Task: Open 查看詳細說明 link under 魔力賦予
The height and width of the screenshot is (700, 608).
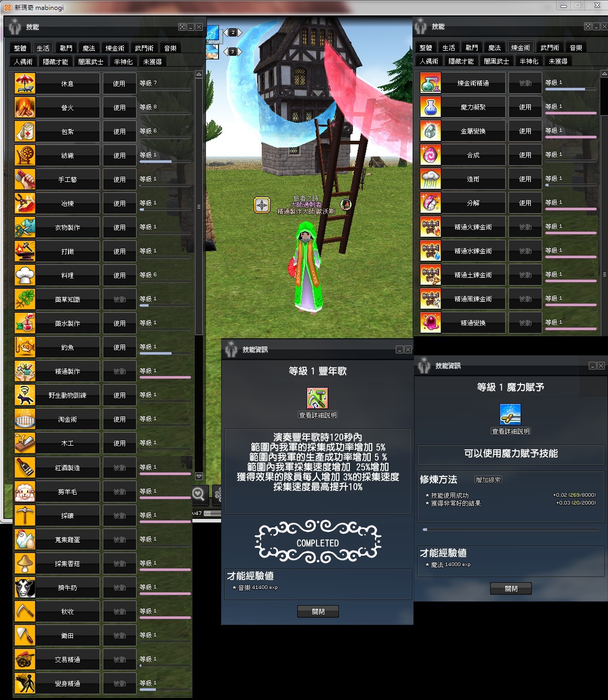Action: [511, 432]
